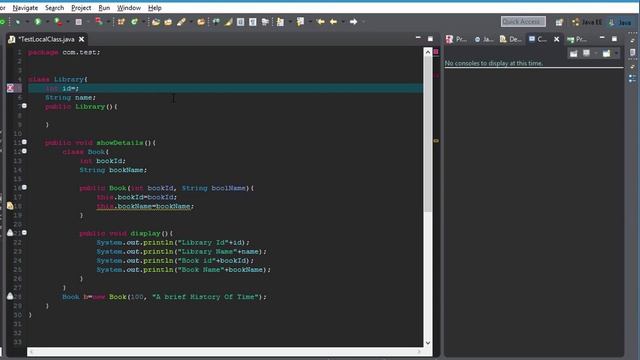The height and width of the screenshot is (360, 640).
Task: Click the green Run button in toolbar
Action: (38, 22)
